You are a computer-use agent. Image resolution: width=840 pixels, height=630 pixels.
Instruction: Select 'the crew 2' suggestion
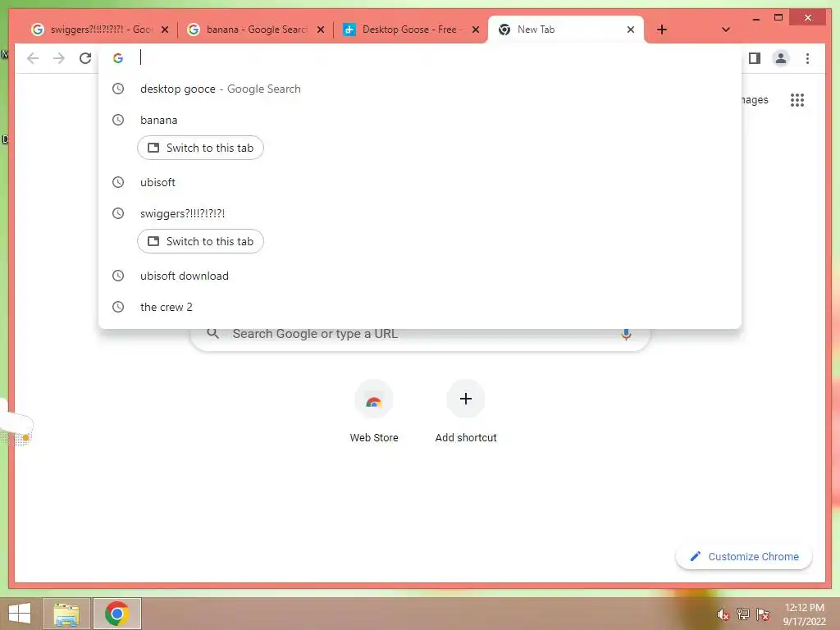click(x=420, y=307)
